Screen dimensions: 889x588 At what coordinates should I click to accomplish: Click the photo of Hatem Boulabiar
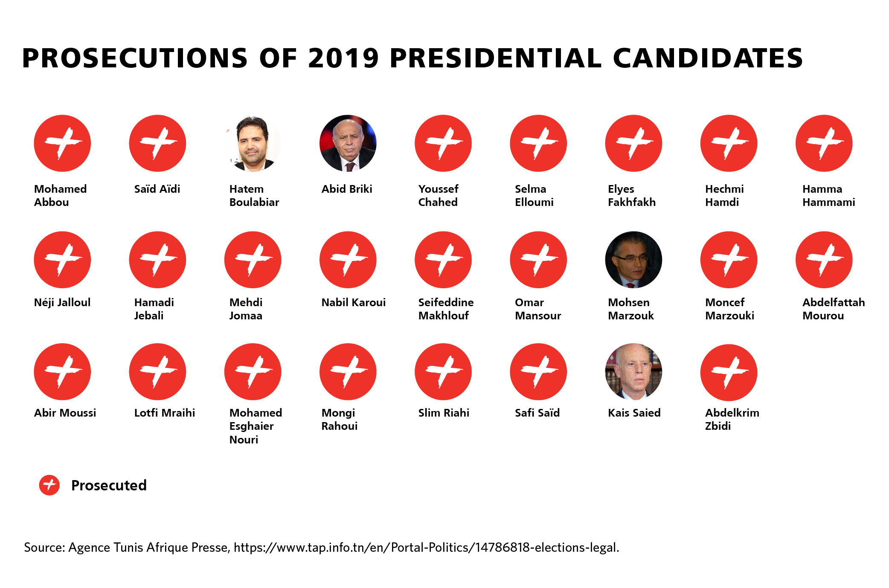point(253,143)
